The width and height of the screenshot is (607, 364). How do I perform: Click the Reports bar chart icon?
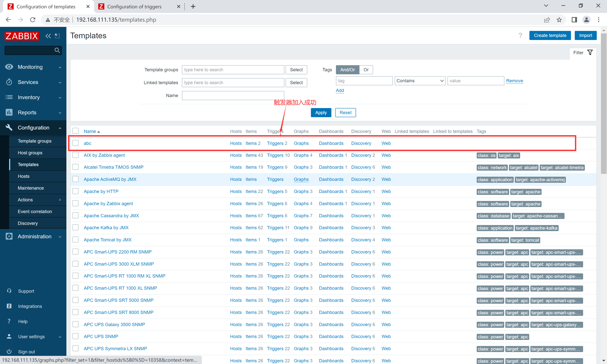(x=9, y=112)
